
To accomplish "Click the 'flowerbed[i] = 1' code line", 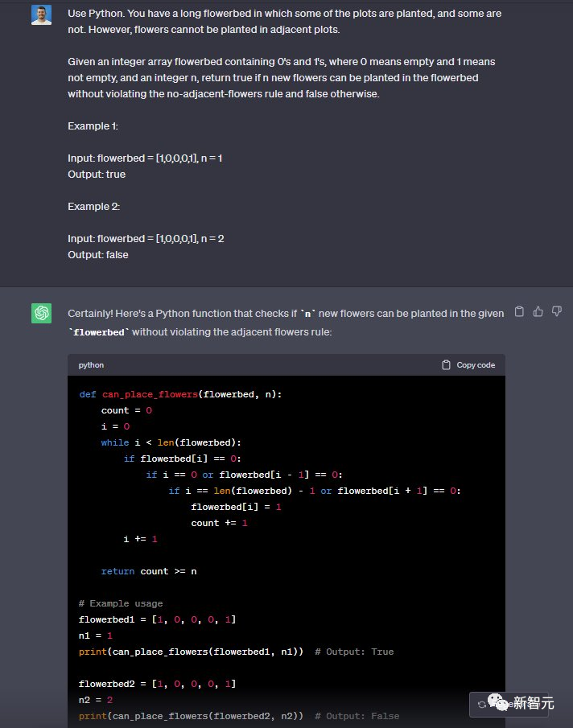I will pyautogui.click(x=236, y=507).
